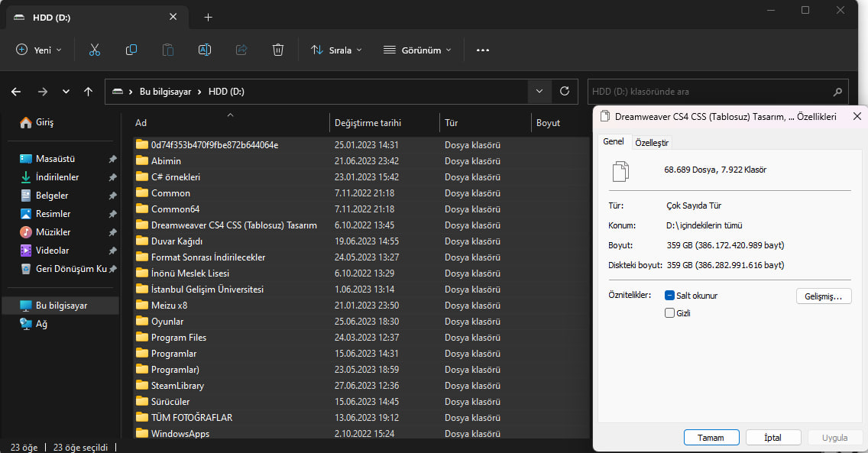Open the three-dots more options menu
This screenshot has height=453, width=868.
point(483,50)
